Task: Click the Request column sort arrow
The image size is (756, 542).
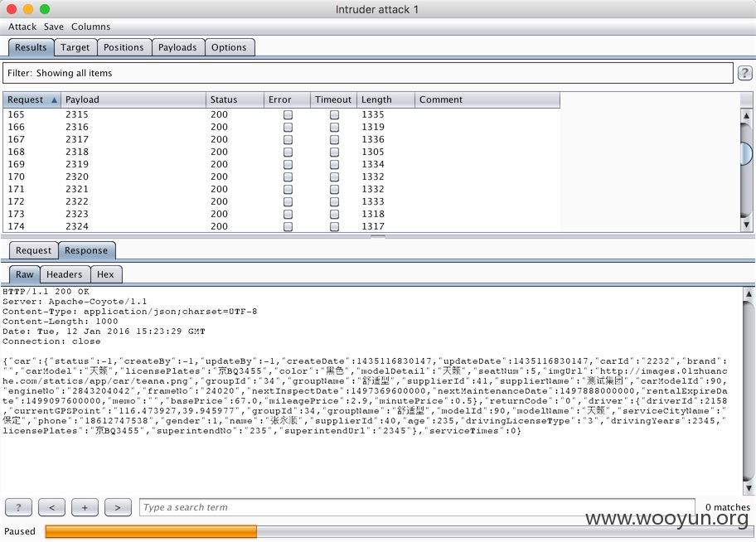Action: point(54,99)
